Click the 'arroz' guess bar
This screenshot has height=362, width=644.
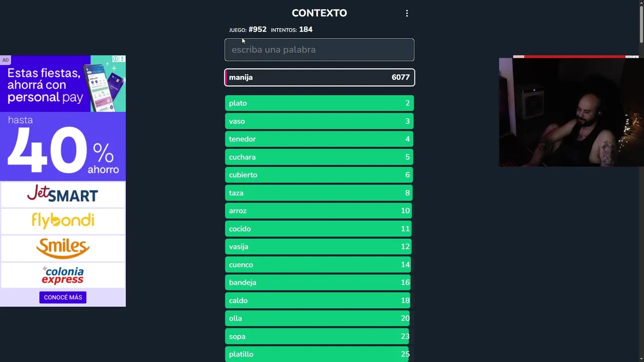(x=319, y=211)
